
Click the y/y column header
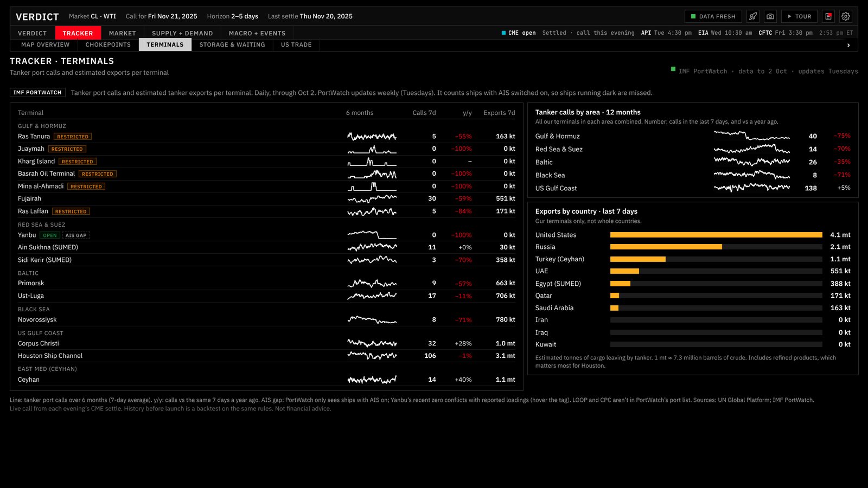467,113
